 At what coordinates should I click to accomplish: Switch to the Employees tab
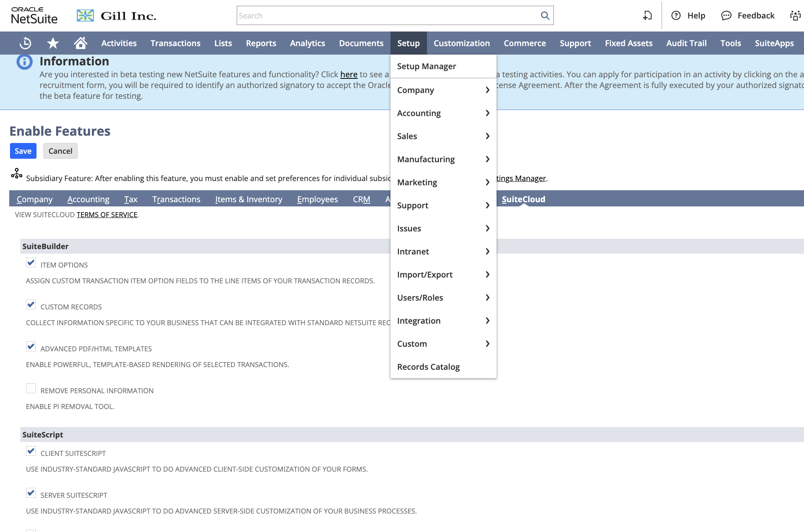click(x=317, y=199)
